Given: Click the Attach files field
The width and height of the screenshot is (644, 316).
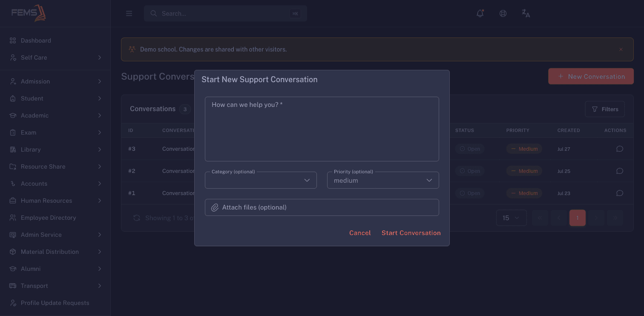Looking at the screenshot, I should click(322, 207).
